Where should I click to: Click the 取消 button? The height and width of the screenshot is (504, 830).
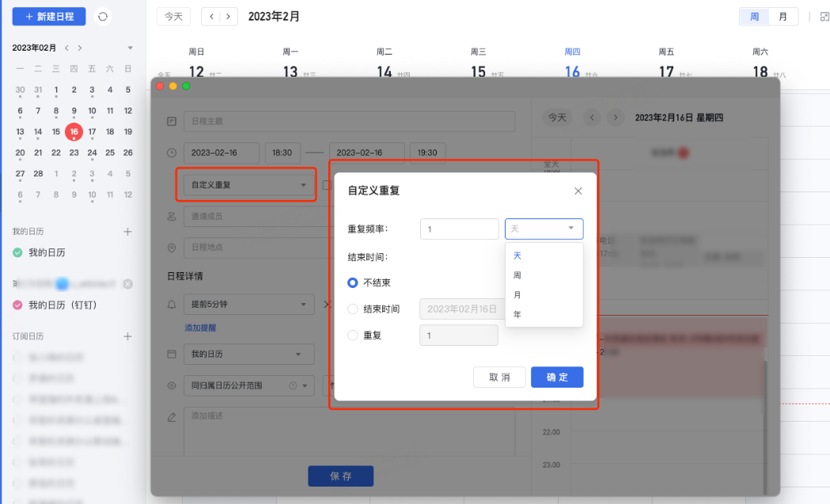(499, 377)
